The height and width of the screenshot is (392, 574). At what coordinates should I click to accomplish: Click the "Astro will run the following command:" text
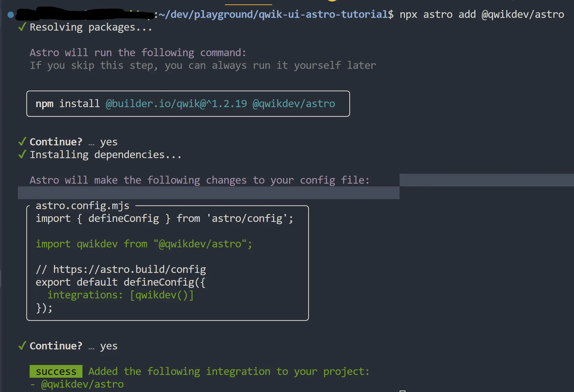(138, 53)
